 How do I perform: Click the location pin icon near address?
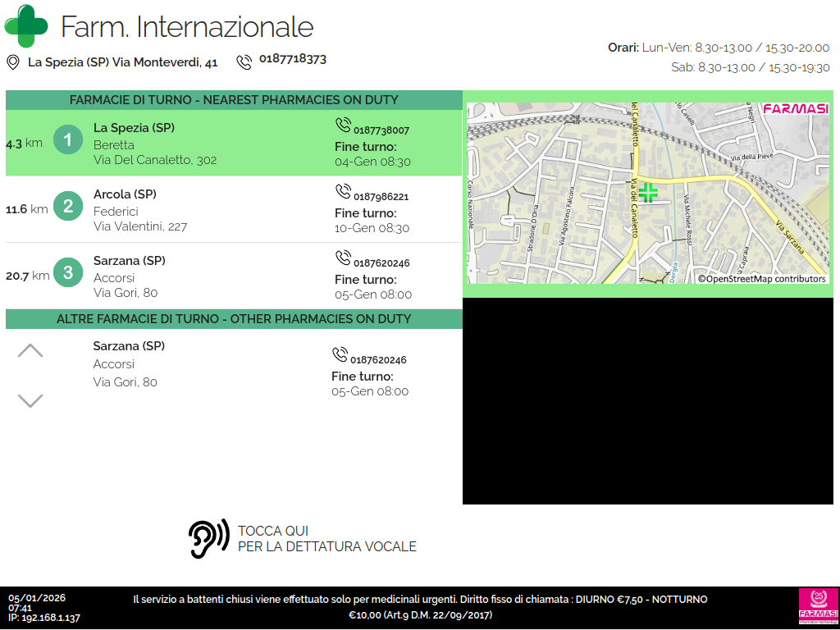[13, 62]
